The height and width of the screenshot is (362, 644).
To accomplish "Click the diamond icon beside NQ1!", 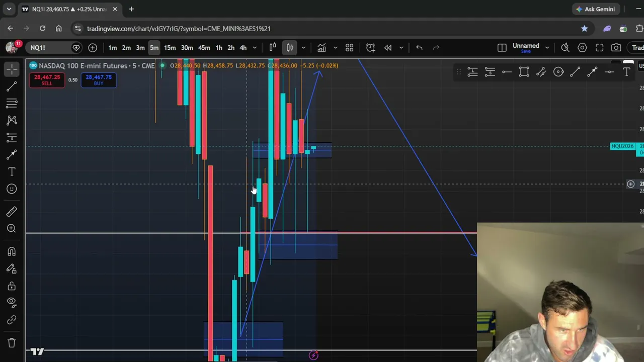I will (x=76, y=48).
